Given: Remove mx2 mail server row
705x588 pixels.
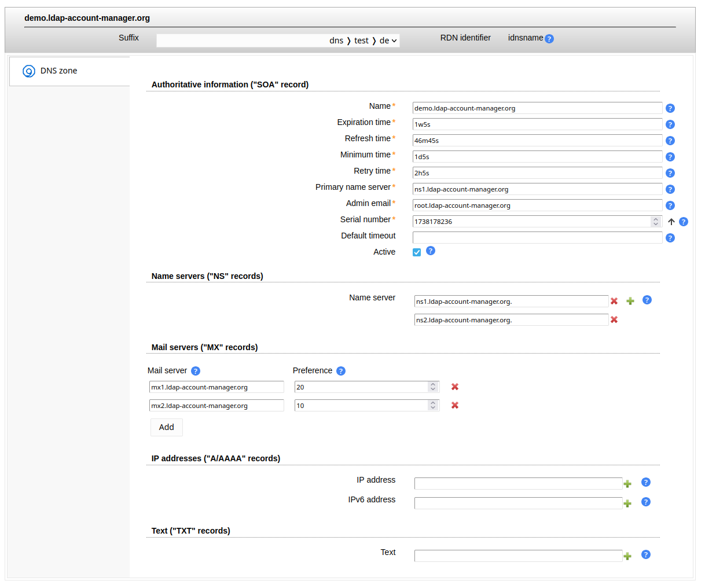Looking at the screenshot, I should pos(455,405).
